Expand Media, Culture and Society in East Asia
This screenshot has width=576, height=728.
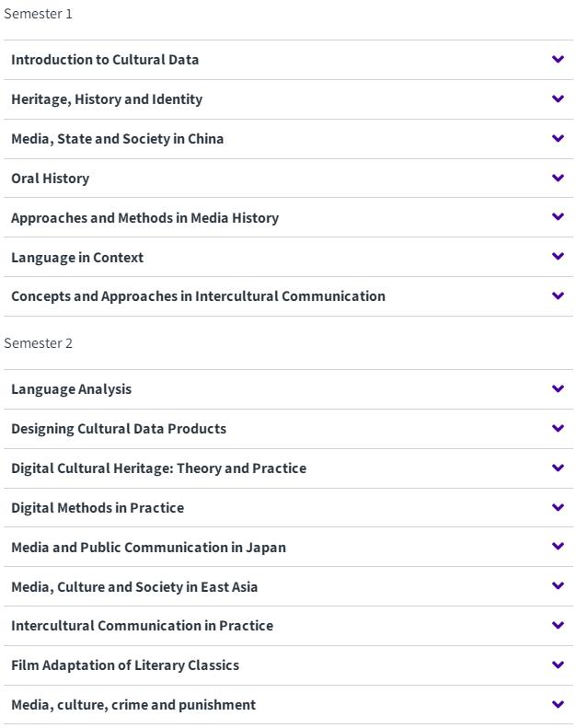(x=288, y=586)
